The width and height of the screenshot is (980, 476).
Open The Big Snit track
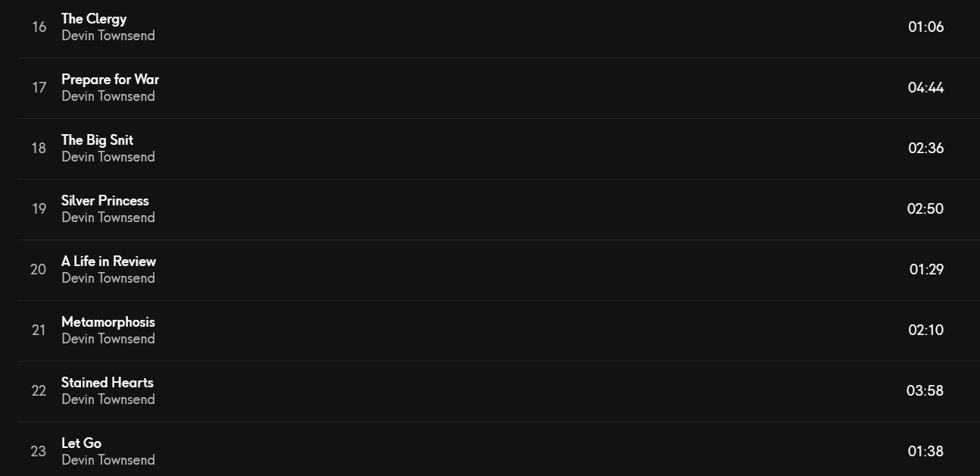(97, 140)
